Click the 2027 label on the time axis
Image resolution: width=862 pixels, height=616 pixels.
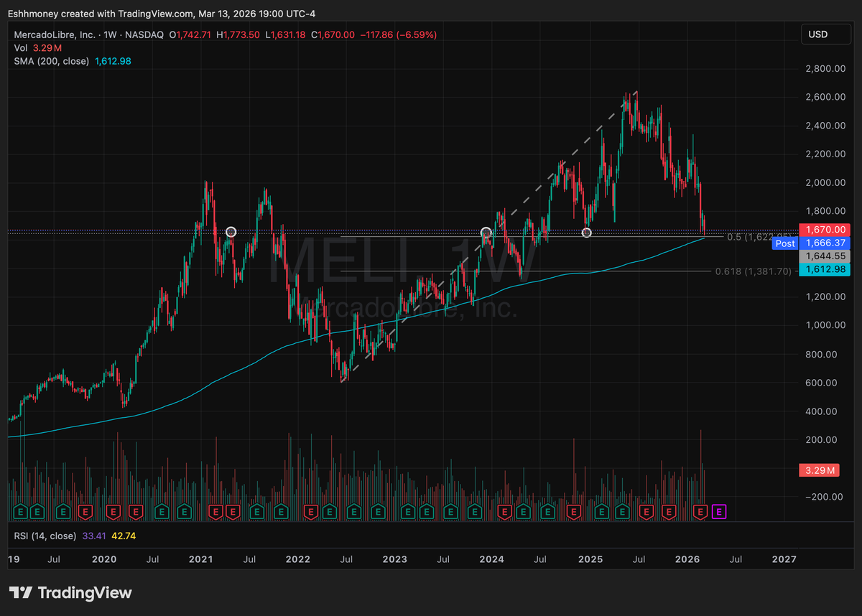[x=784, y=559]
